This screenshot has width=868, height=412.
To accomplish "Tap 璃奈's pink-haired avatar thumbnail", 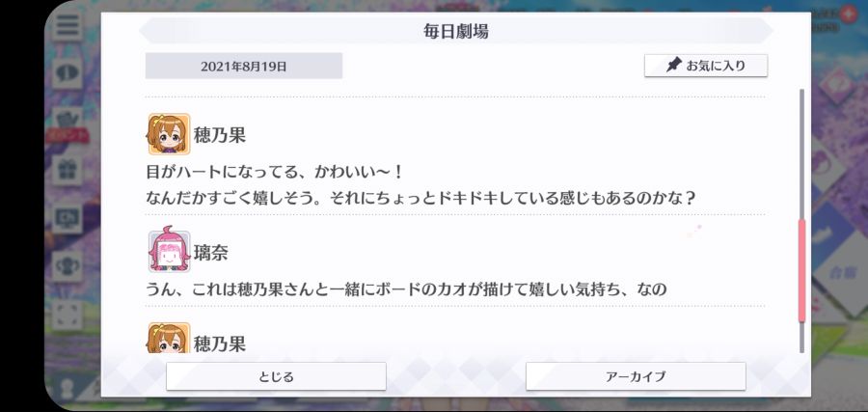I will tap(169, 252).
